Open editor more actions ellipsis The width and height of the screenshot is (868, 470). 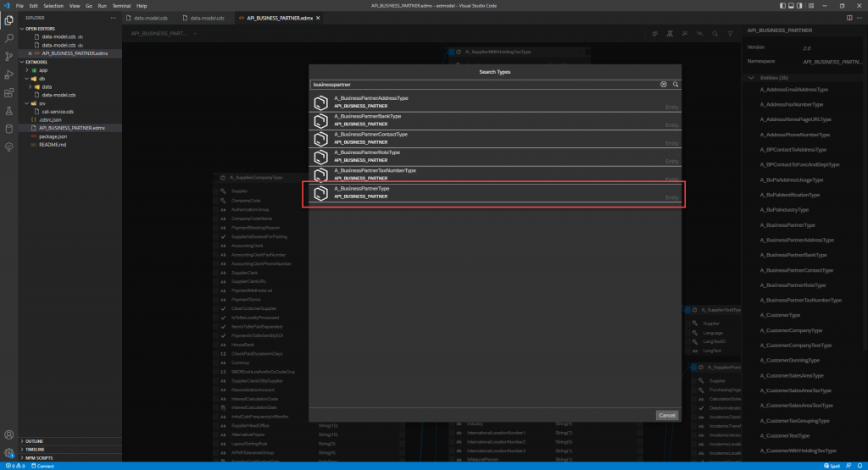coord(860,18)
